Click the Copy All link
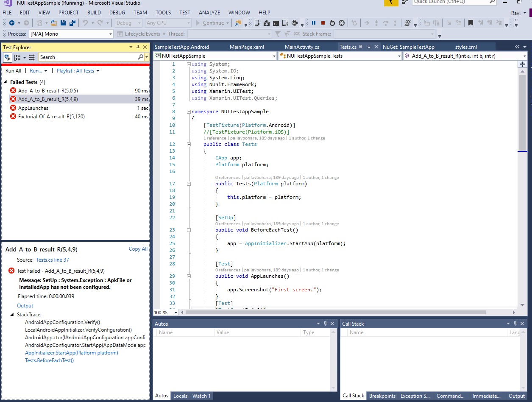Screen dimensions: 532x402 pyautogui.click(x=138, y=249)
